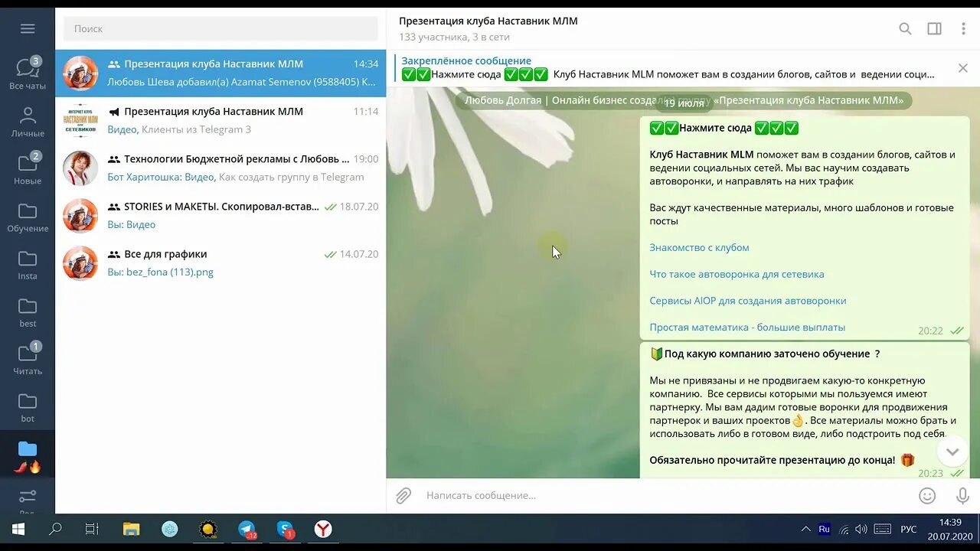Click avatar of "Технологии Бюджетной рекламы" chat
980x551 pixels.
click(80, 168)
